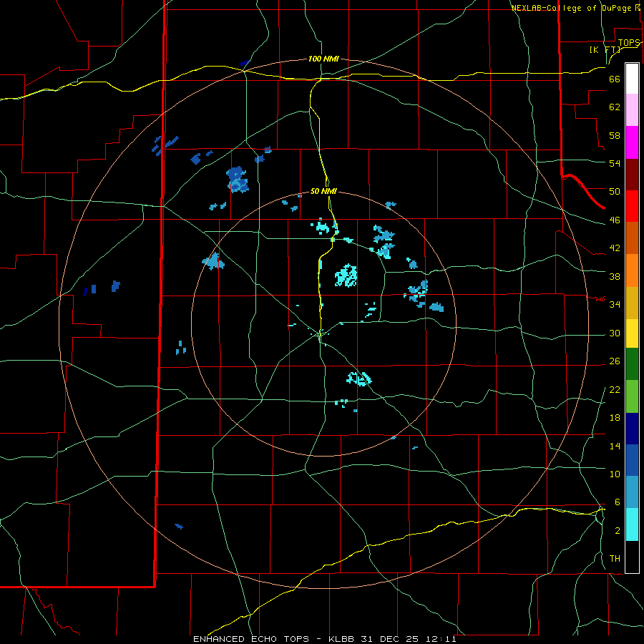Click the legend value 50
This screenshot has width=644, height=644.
click(x=615, y=191)
